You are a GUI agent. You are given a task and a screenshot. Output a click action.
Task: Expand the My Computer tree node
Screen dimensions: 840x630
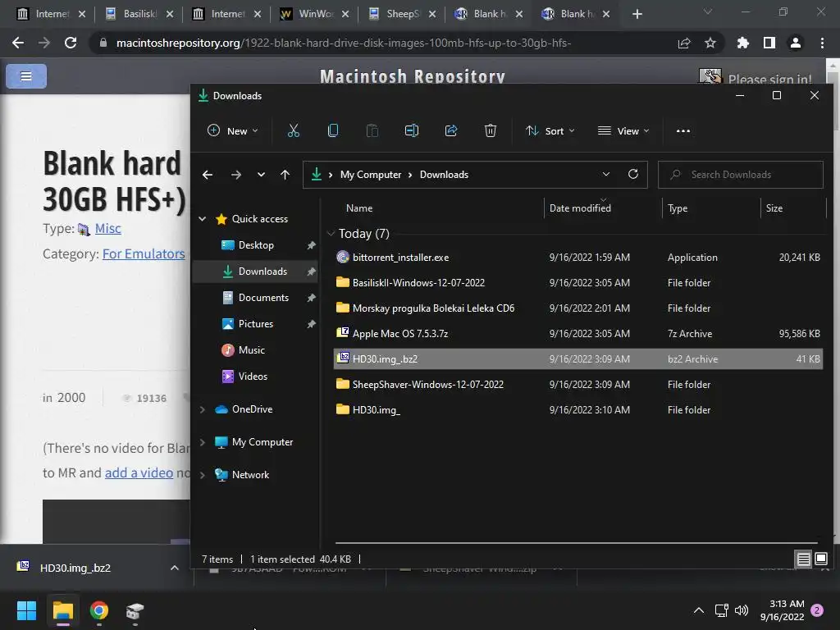click(203, 442)
